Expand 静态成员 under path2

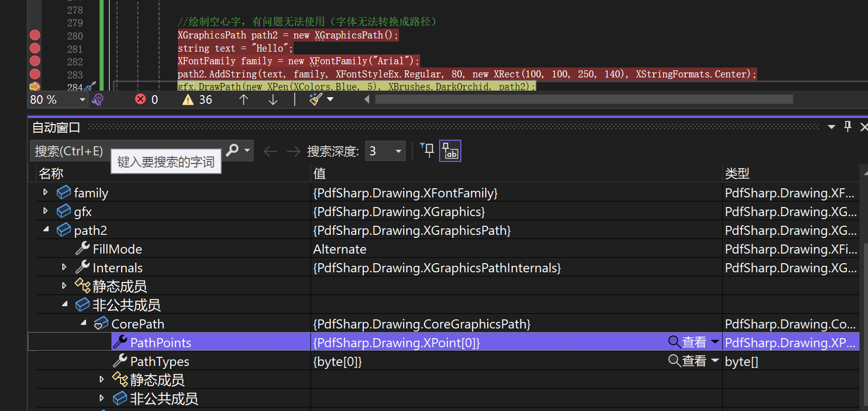[x=64, y=285]
